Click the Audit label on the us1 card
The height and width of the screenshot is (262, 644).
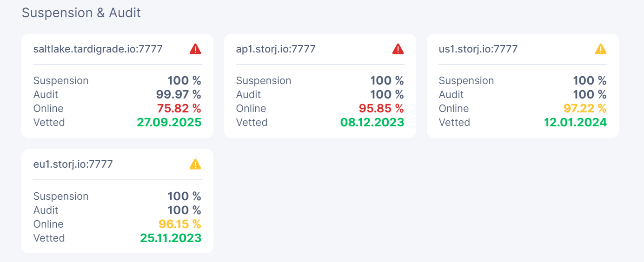click(451, 94)
